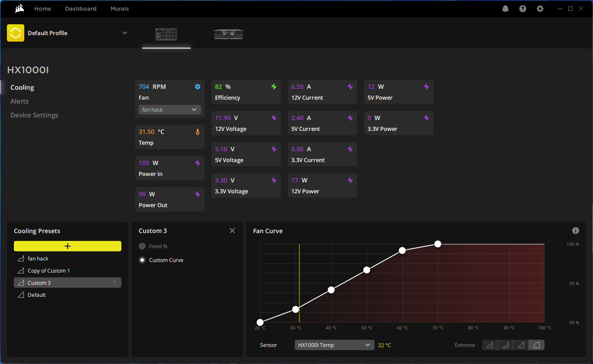This screenshot has width=593, height=364.
Task: Click the Power In lightning icon
Action: [x=198, y=163]
